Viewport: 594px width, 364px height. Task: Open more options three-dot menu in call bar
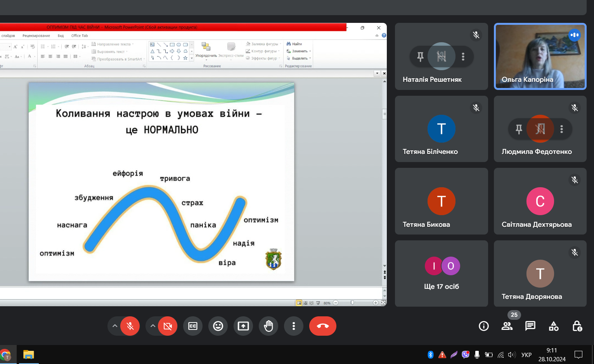294,326
